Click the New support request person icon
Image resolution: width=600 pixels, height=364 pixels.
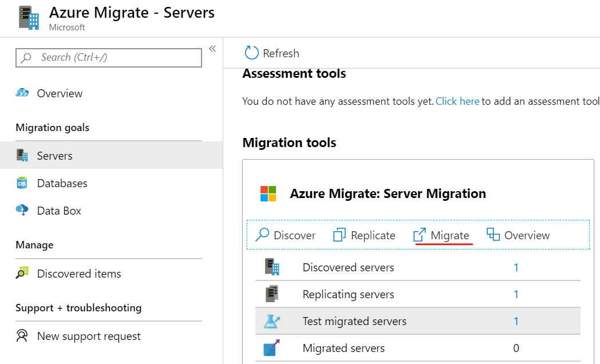22,336
